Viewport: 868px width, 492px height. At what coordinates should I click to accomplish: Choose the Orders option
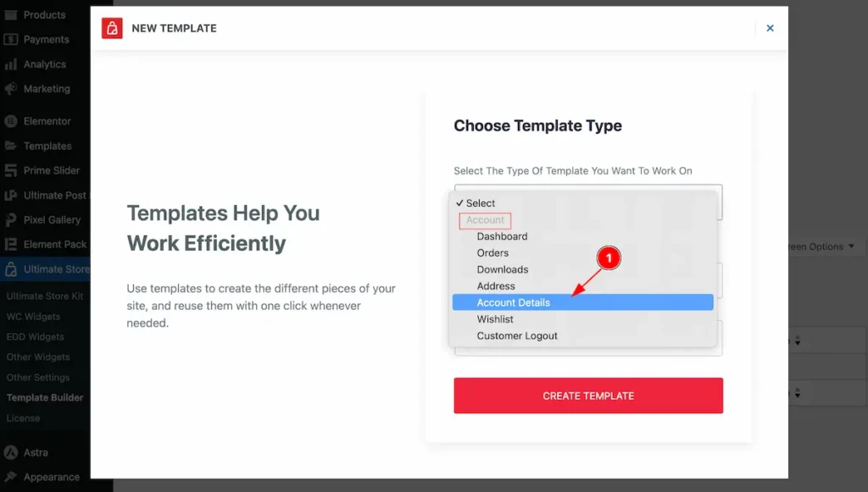(492, 252)
